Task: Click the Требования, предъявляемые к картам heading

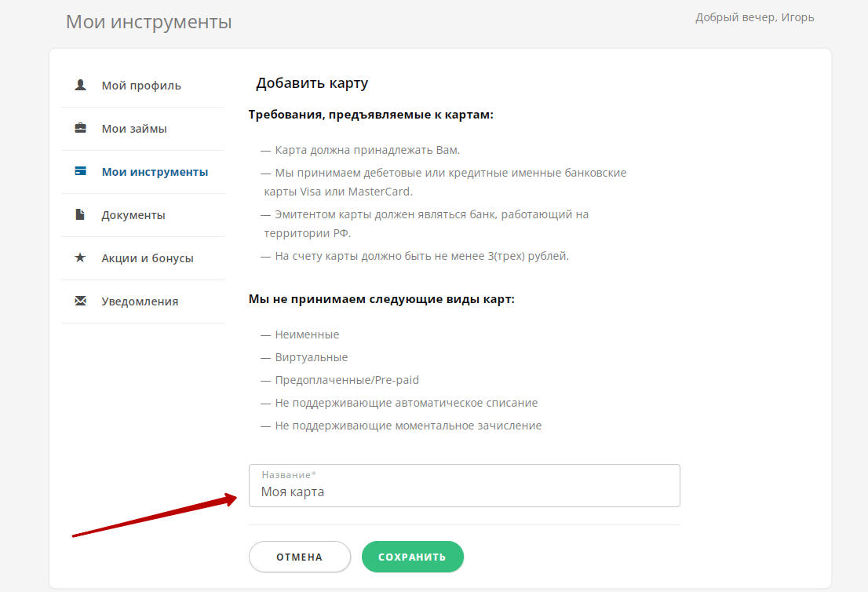Action: (x=370, y=115)
